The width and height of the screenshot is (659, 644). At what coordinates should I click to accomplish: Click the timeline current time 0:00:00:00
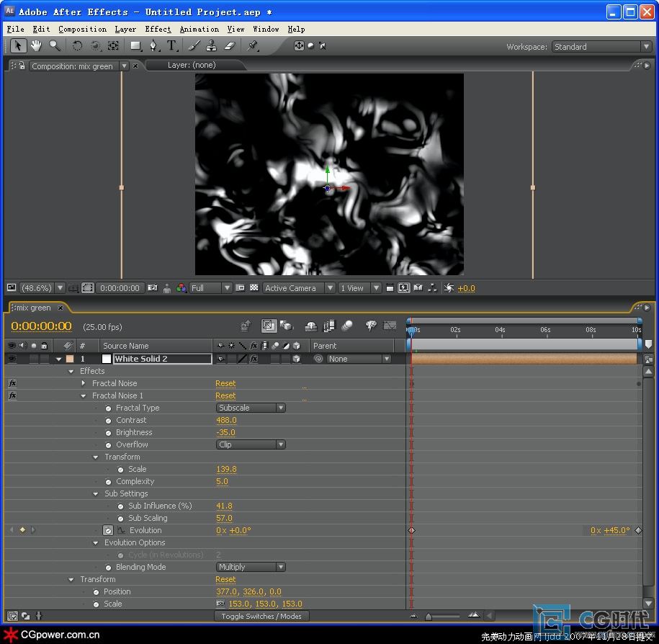point(41,326)
